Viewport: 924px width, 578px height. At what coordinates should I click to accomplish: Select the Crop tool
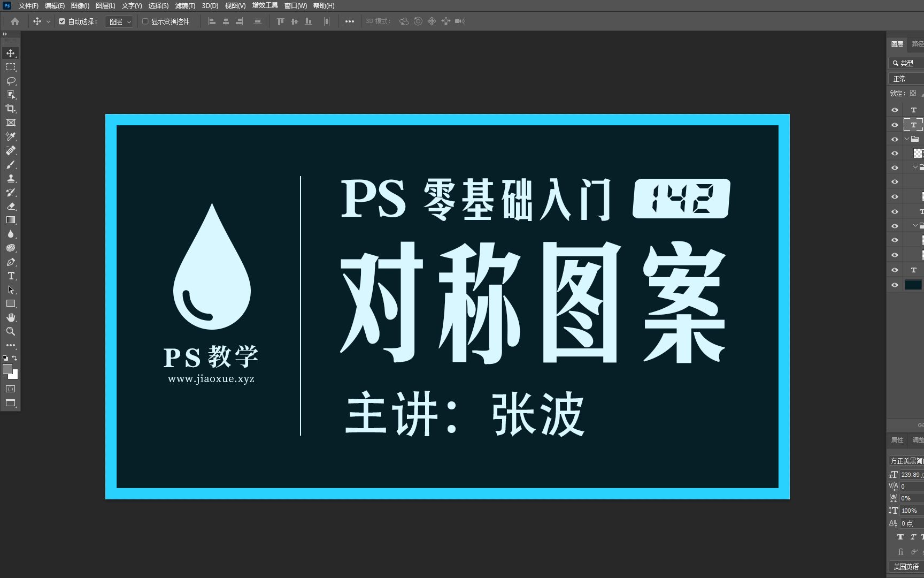[11, 109]
